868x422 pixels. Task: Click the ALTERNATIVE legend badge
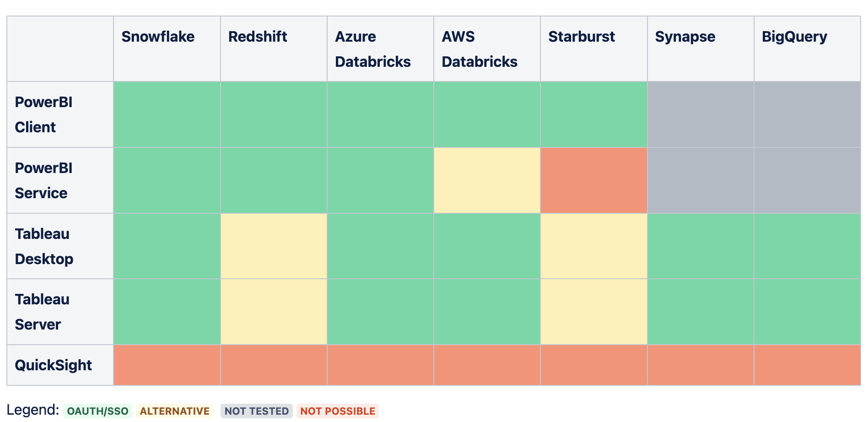pyautogui.click(x=174, y=411)
